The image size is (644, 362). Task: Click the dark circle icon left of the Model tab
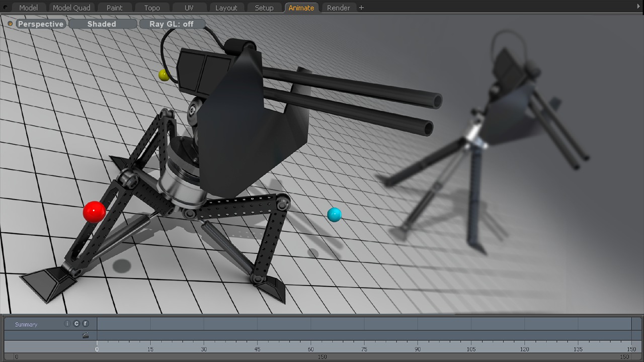tap(6, 8)
